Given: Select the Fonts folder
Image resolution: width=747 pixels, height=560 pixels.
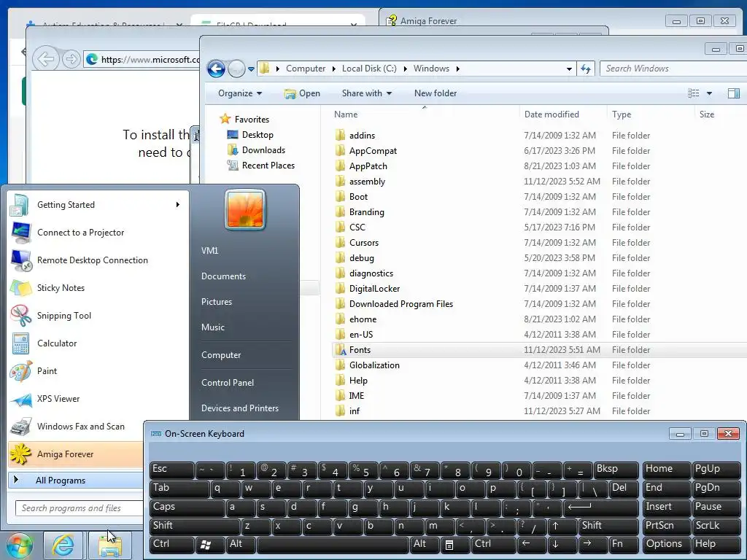Looking at the screenshot, I should tap(538, 349).
